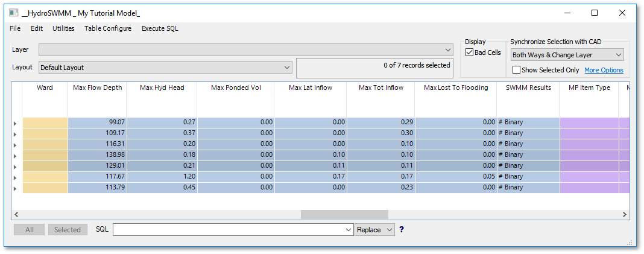
Task: Select the Max Tot Inflow cell 0.30
Action: [x=380, y=133]
